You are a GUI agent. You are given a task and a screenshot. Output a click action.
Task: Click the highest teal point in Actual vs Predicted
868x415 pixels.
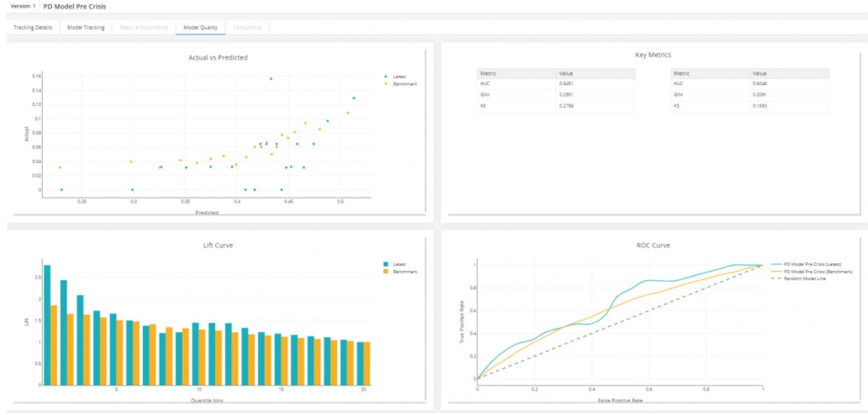click(271, 79)
